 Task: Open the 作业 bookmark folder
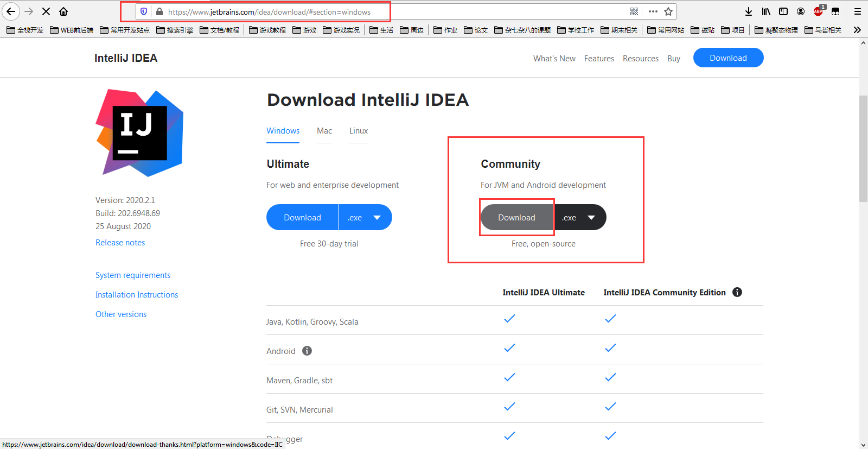445,30
